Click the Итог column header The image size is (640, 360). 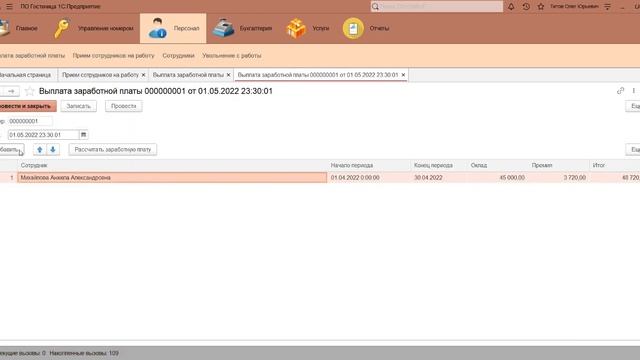[x=615, y=165]
